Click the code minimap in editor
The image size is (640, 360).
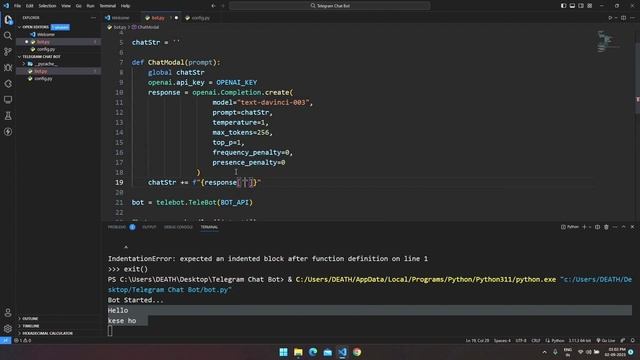(607, 42)
